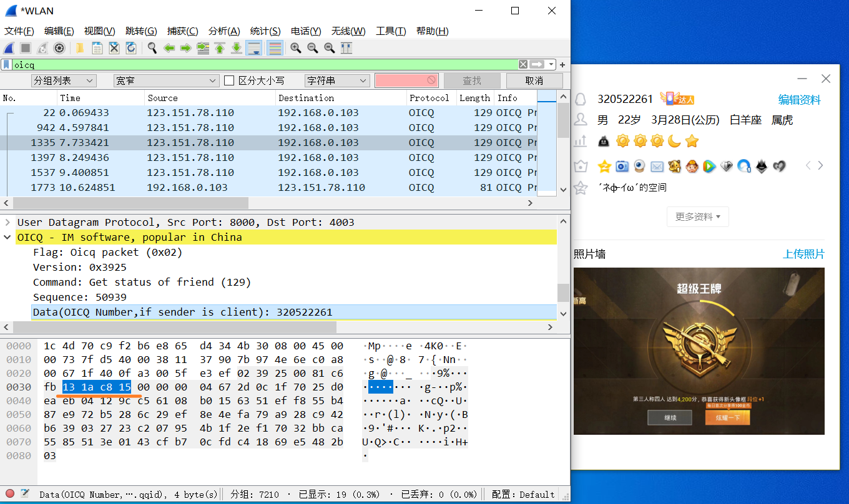Open the mail envelope icon in QQ profile
Image resolution: width=849 pixels, height=504 pixels.
pyautogui.click(x=656, y=166)
